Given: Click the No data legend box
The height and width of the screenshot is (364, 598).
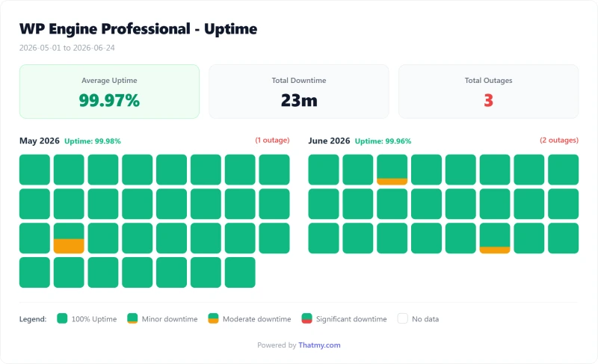Looking at the screenshot, I should pyautogui.click(x=403, y=318).
